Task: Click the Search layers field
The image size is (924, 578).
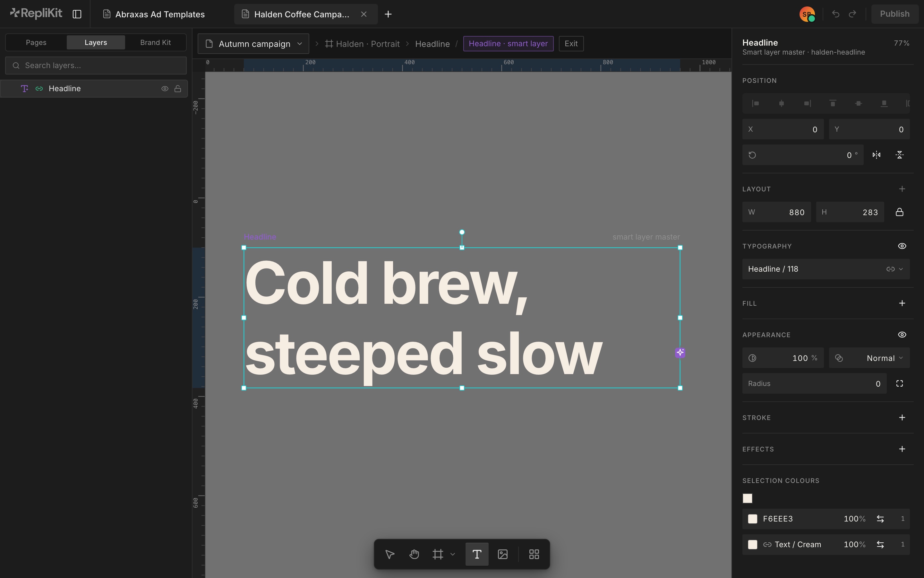Action: click(x=96, y=66)
